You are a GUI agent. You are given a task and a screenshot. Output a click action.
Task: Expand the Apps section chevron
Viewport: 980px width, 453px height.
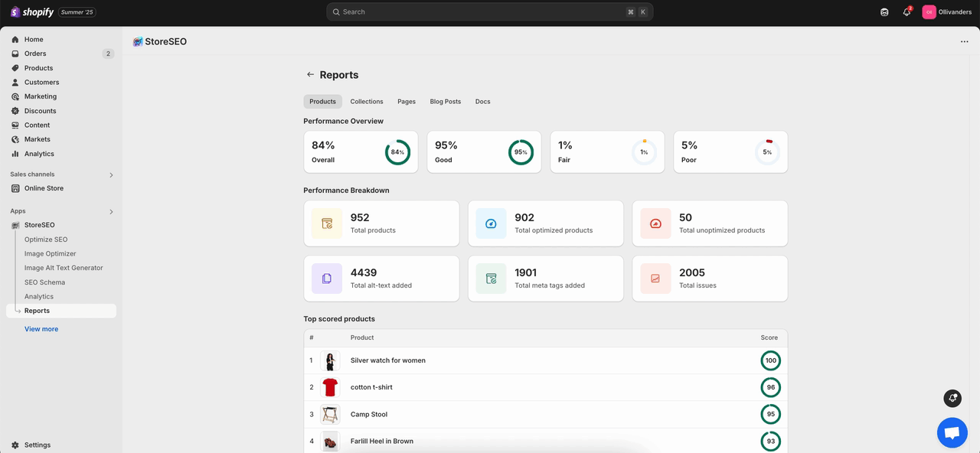click(111, 212)
